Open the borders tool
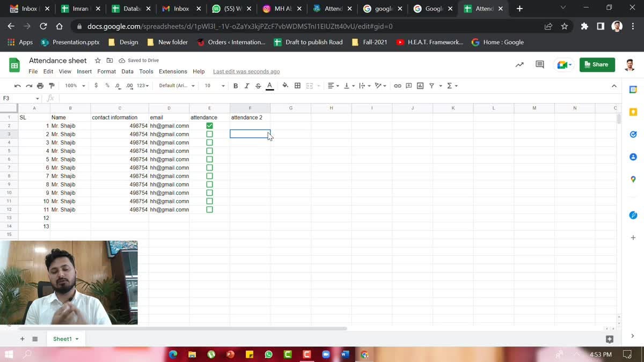Image resolution: width=644 pixels, height=362 pixels. [297, 86]
